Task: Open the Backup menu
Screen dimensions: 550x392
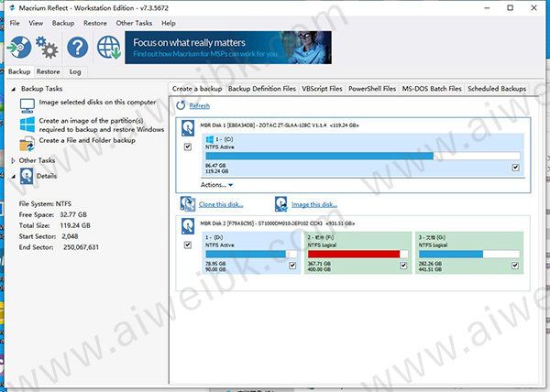Action: (x=63, y=23)
